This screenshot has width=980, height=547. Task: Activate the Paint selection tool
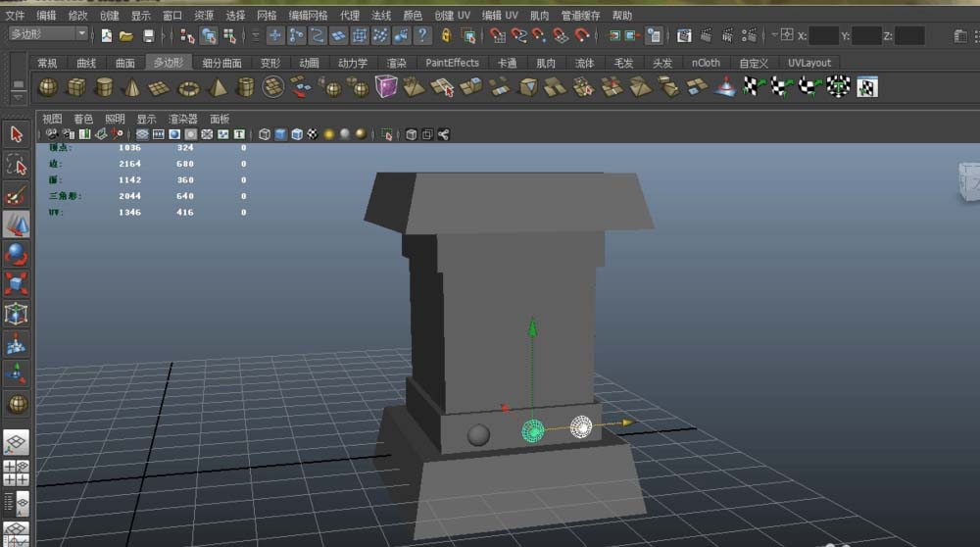point(17,195)
